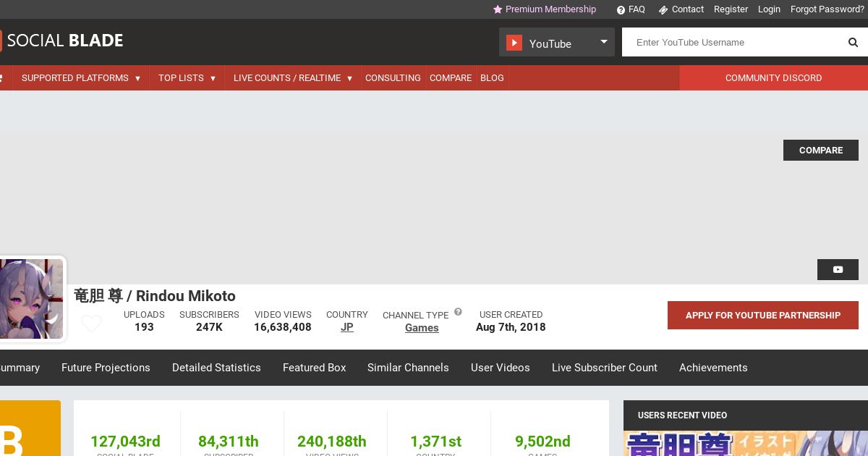Click the 247K subscribers value
The image size is (868, 456).
(x=209, y=327)
